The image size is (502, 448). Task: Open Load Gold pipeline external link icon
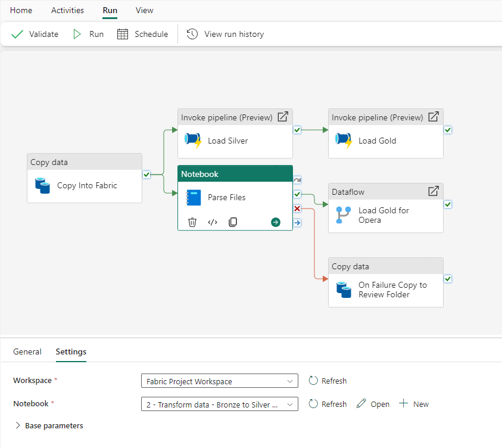pos(434,117)
